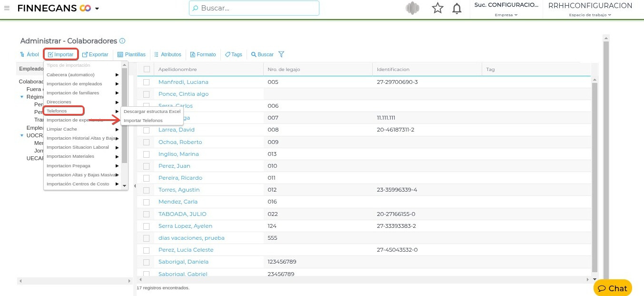Click the filter funnel icon
Screen dimensions: 644x296
coord(281,54)
